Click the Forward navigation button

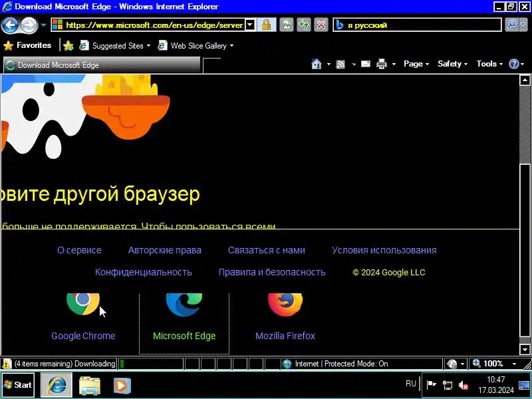(x=29, y=25)
